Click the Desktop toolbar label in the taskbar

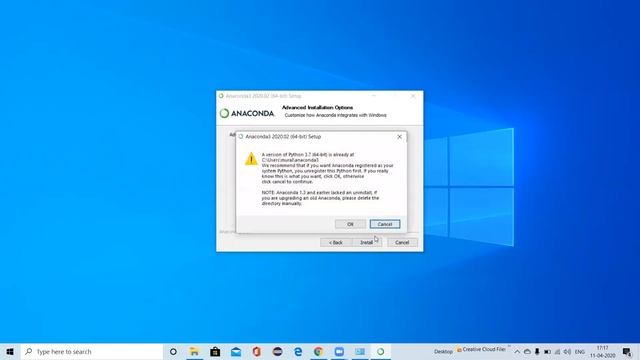[x=443, y=351]
